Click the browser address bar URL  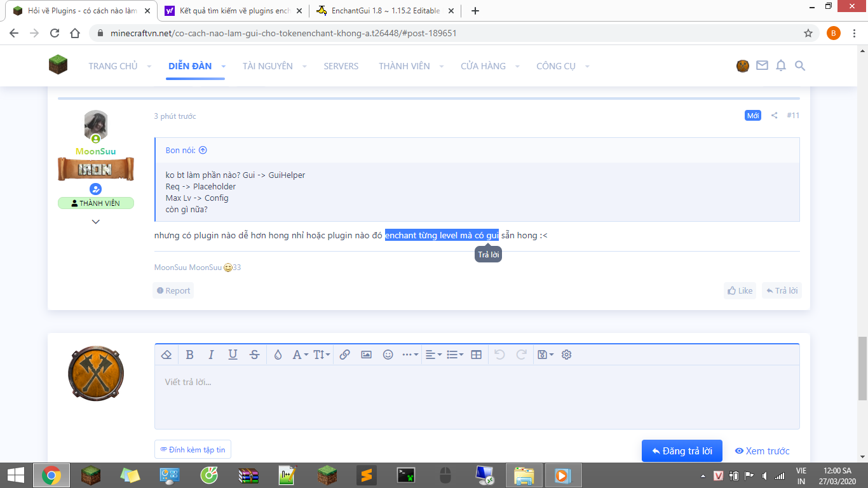tap(283, 33)
